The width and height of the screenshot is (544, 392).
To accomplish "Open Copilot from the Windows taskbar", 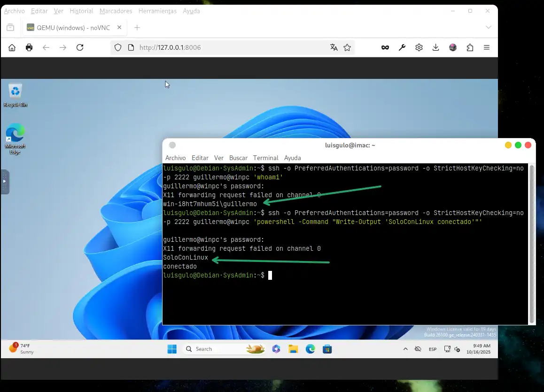I will tap(276, 349).
